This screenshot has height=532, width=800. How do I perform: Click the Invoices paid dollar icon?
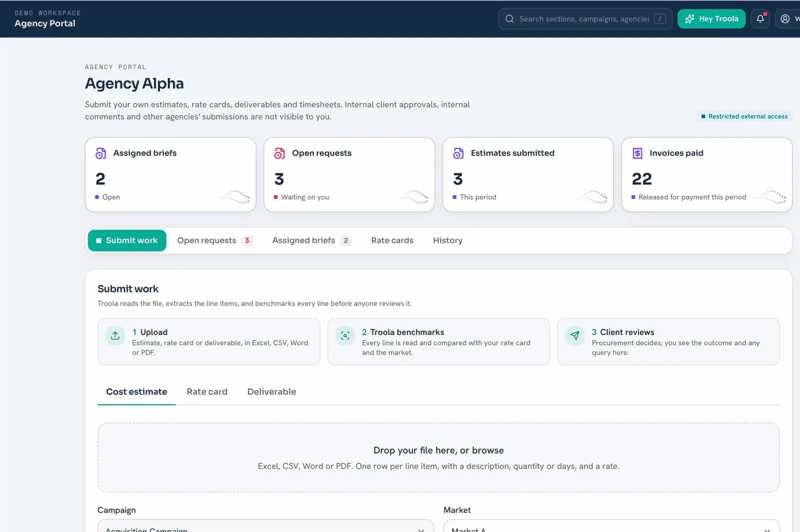637,153
